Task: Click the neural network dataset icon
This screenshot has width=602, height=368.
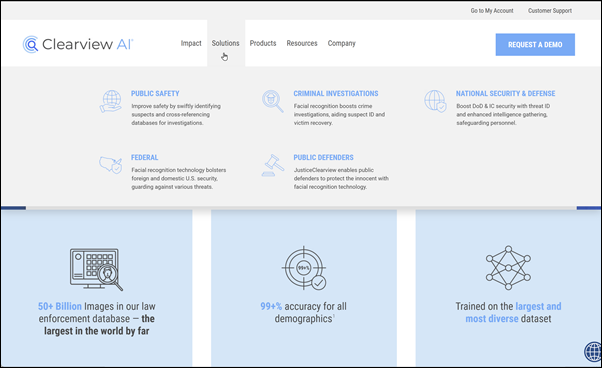Action: [508, 268]
